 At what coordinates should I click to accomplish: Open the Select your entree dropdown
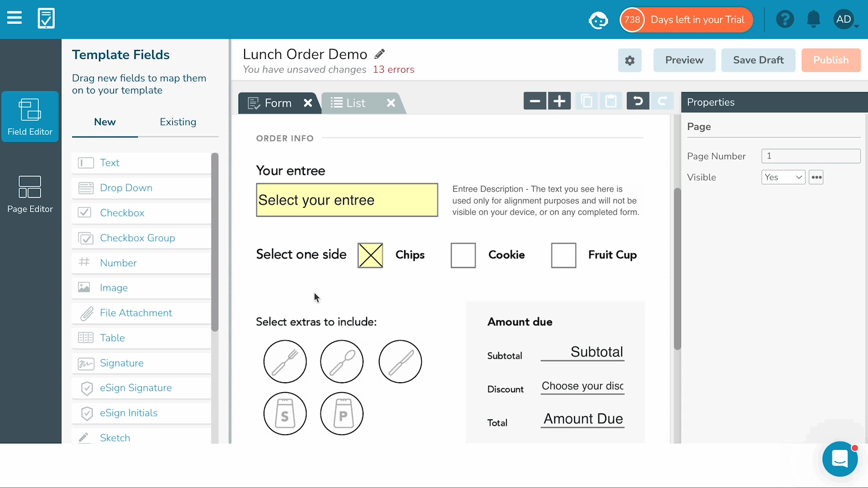click(x=347, y=200)
